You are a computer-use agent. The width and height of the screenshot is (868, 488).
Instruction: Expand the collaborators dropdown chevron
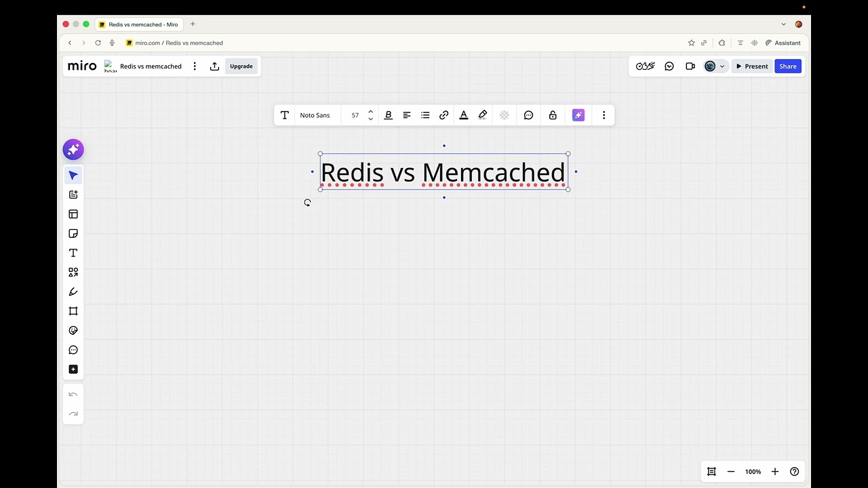pos(722,66)
